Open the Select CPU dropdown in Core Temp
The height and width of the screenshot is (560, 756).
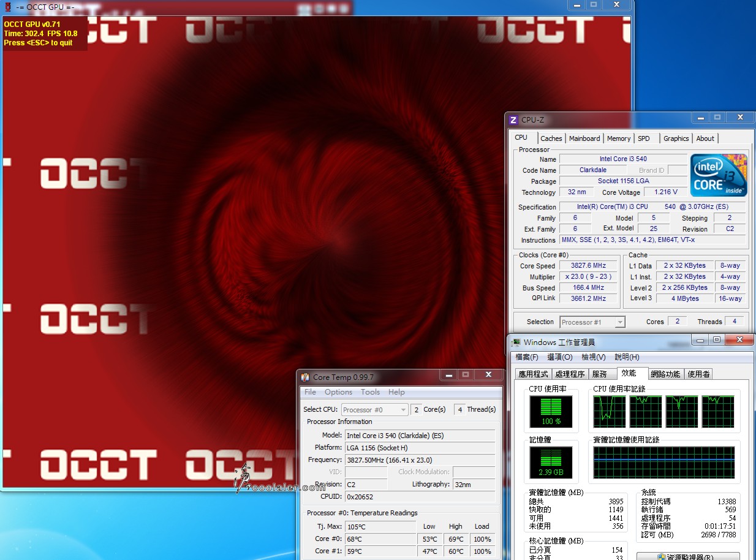click(374, 410)
